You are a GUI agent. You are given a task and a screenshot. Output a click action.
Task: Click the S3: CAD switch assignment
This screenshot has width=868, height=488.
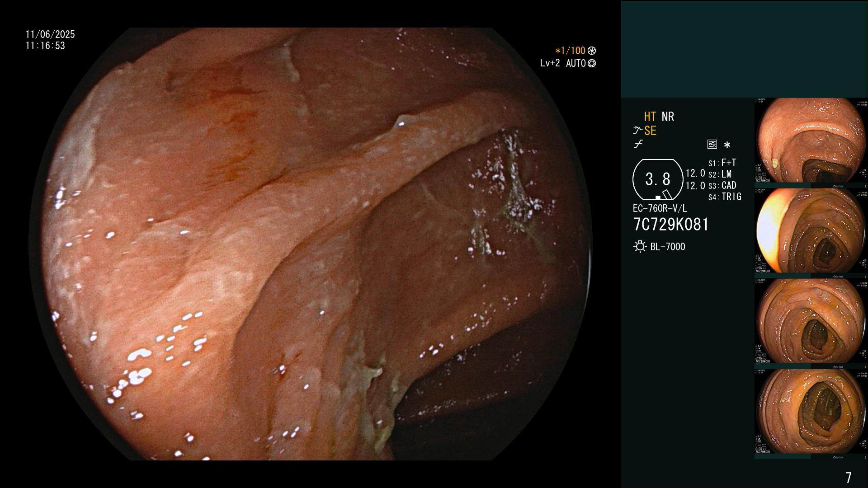click(x=722, y=185)
